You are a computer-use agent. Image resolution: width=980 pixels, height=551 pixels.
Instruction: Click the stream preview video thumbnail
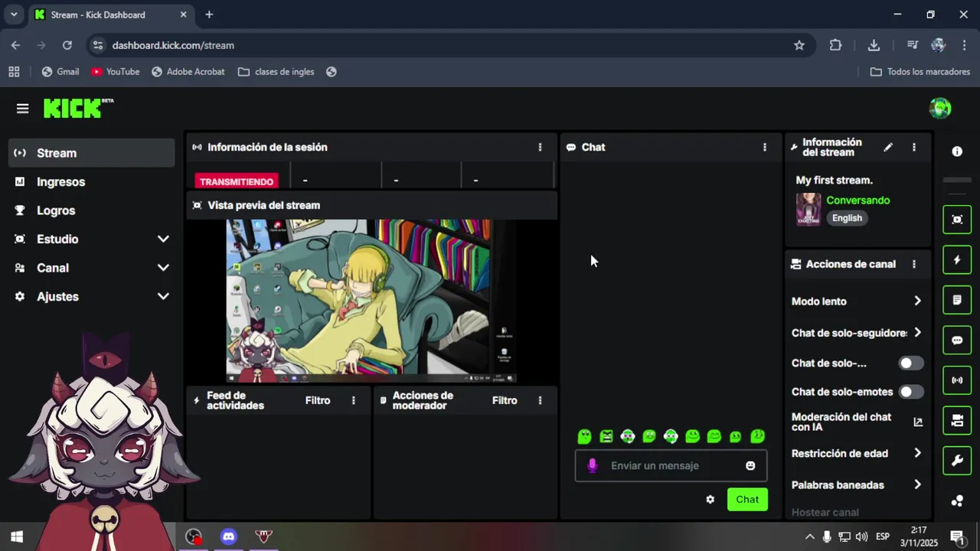[x=371, y=301]
